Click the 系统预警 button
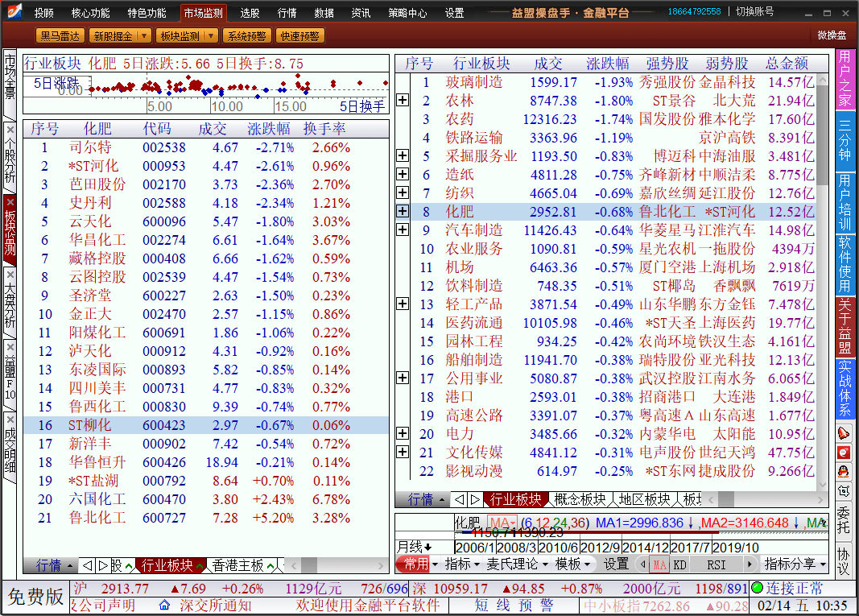859x616 pixels. pos(246,35)
